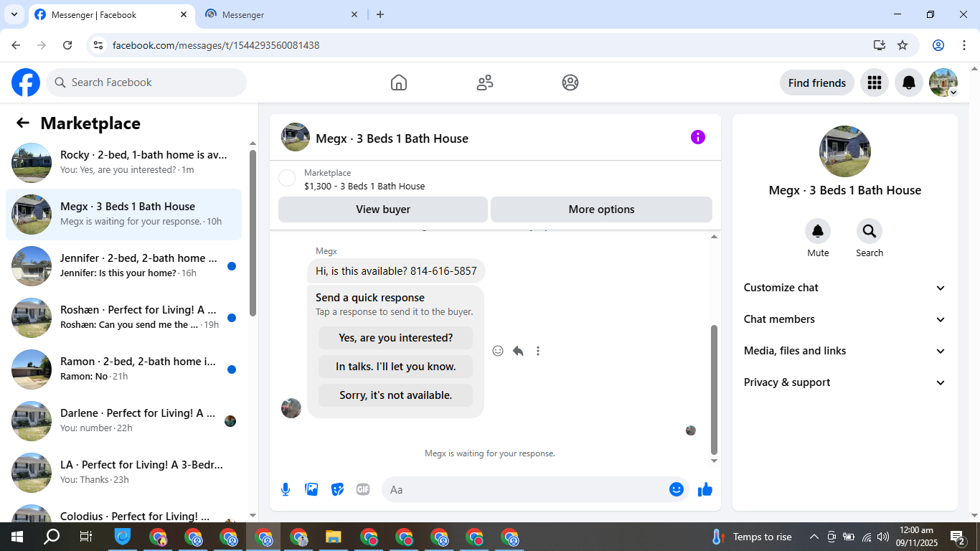Click the Search Facebook field
The width and height of the screenshot is (980, 551).
point(146,83)
